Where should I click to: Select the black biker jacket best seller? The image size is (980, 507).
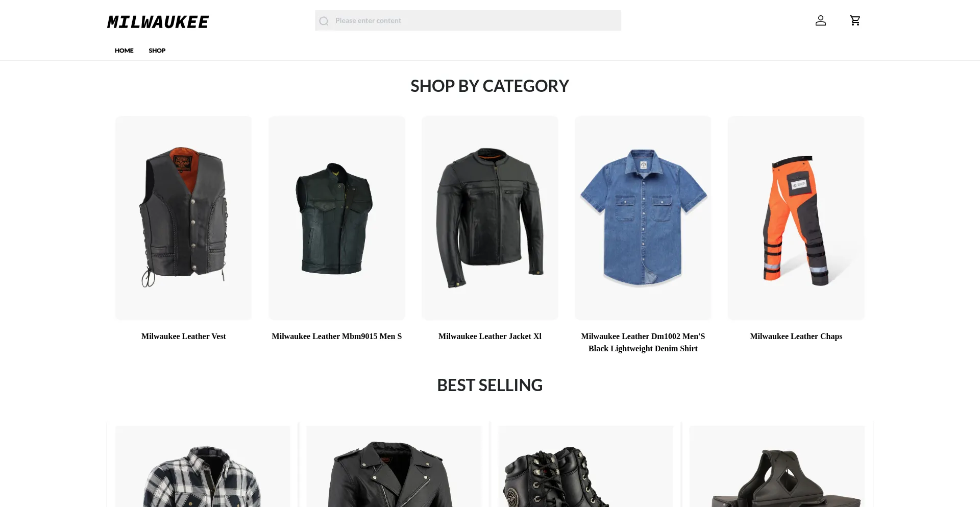pos(394,467)
